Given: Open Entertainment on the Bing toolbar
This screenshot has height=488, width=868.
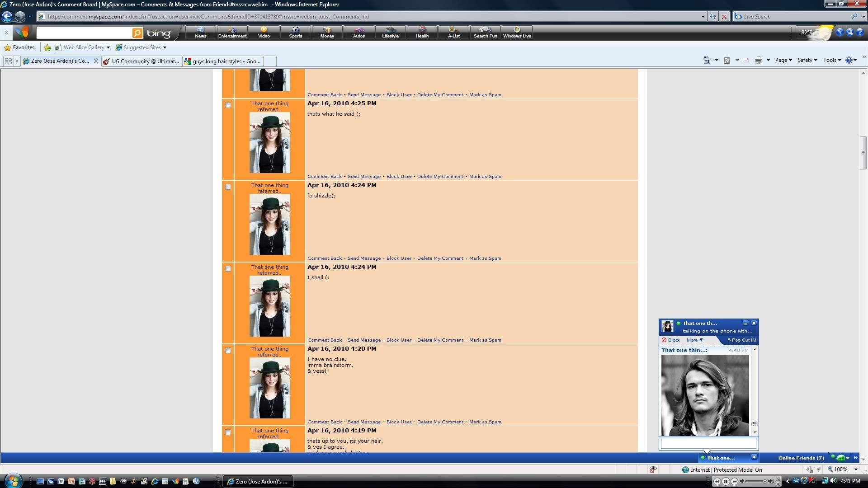Looking at the screenshot, I should 232,33.
